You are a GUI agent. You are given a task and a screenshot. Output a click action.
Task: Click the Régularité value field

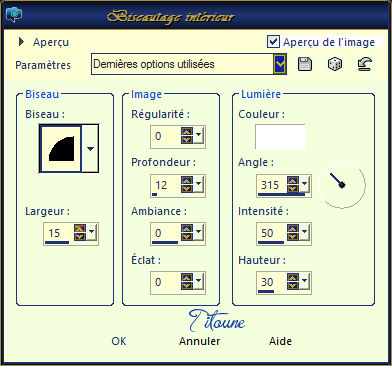click(165, 136)
